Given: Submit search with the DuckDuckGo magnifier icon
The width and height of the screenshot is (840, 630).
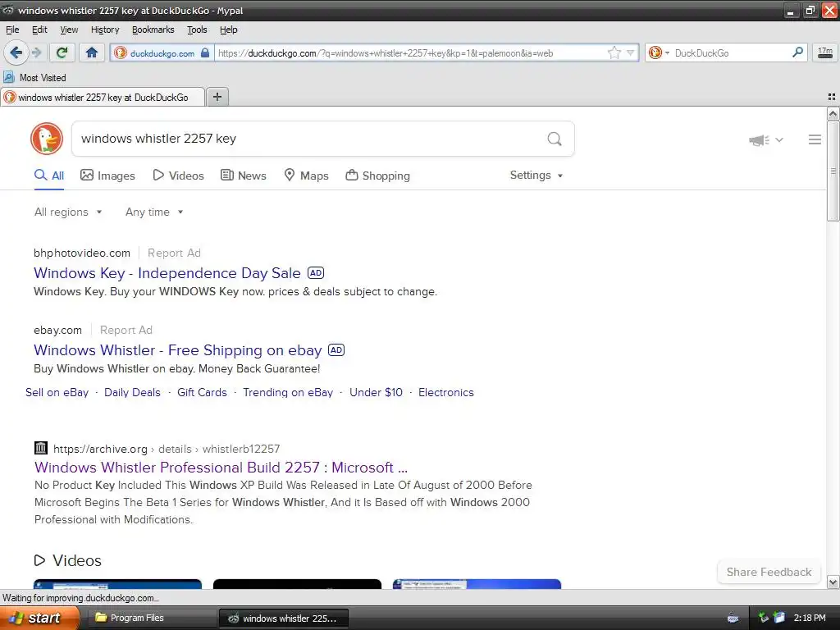Looking at the screenshot, I should pyautogui.click(x=555, y=139).
